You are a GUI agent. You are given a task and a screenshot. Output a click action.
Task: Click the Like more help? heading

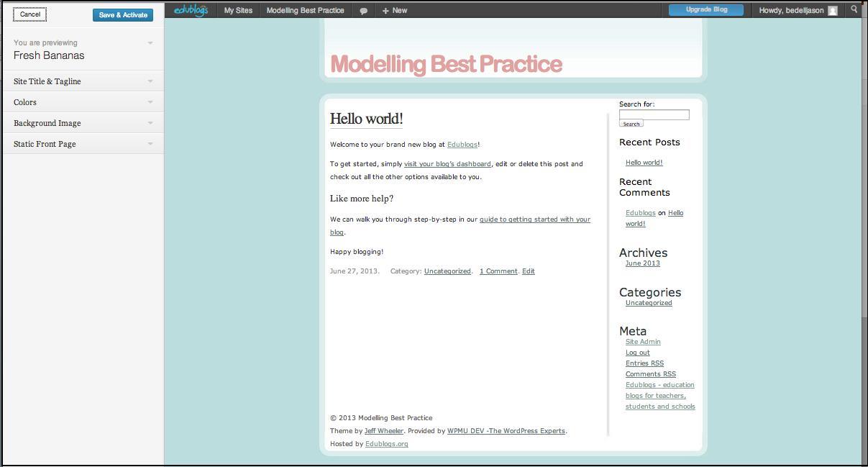click(362, 199)
